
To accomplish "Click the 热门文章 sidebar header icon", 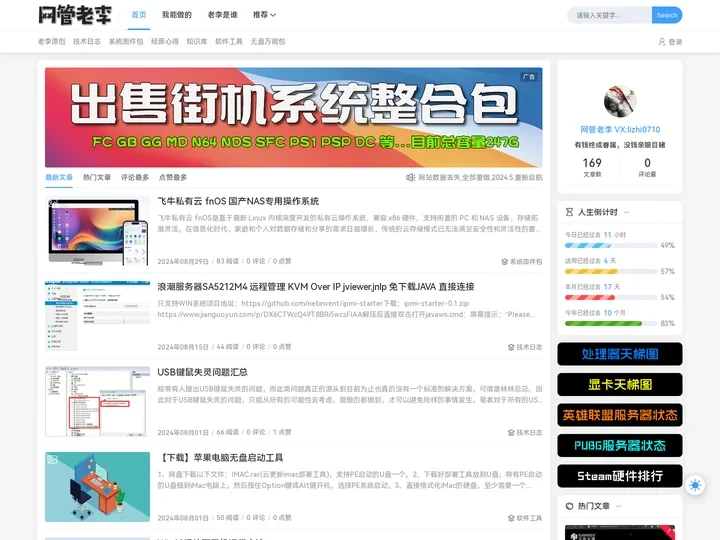I will pos(569,506).
